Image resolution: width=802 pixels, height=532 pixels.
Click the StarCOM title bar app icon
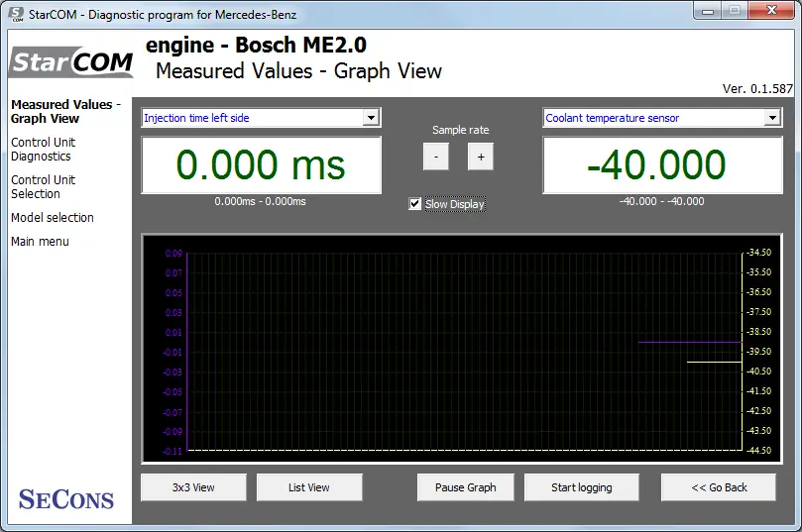[16, 14]
